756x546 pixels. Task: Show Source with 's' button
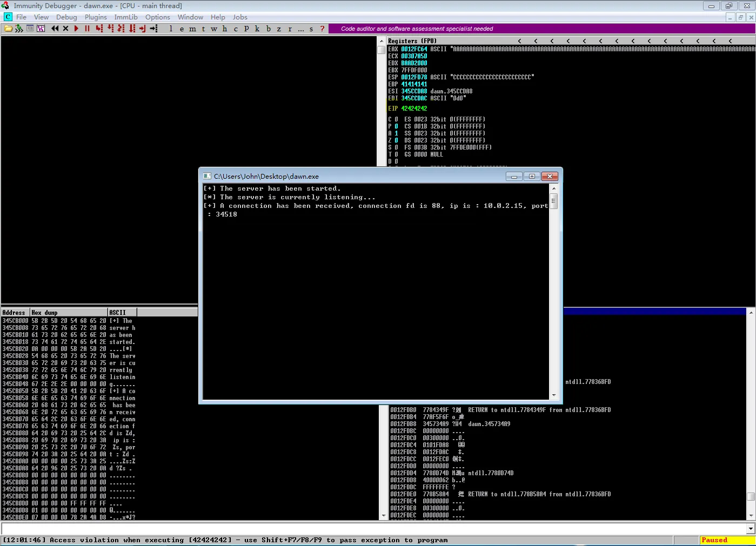tap(311, 29)
